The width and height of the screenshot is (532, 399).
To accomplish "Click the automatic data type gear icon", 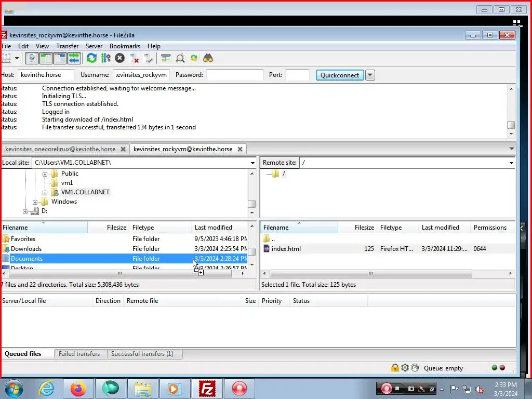I will [405, 368].
